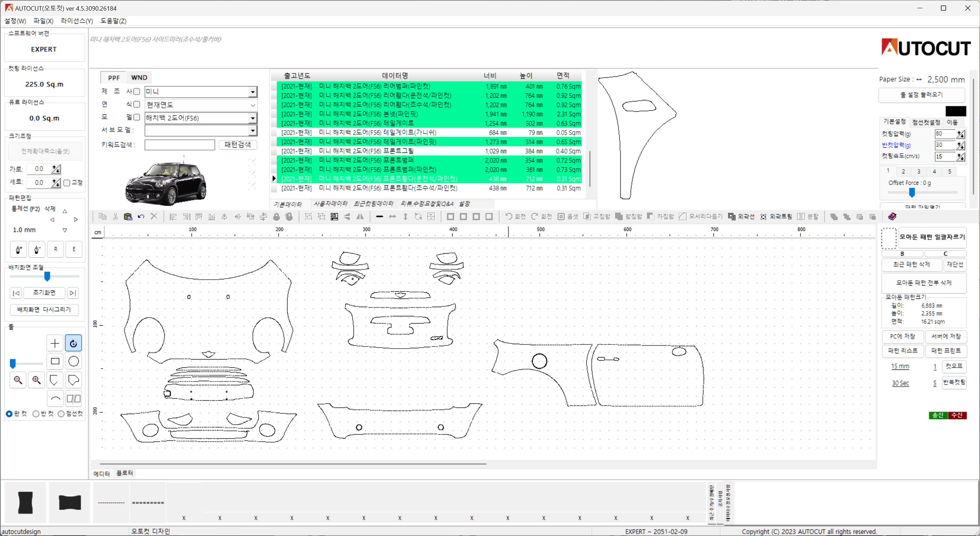The height and width of the screenshot is (536, 980).
Task: Click the 외곽선 outline toolbar button
Action: coord(741,217)
